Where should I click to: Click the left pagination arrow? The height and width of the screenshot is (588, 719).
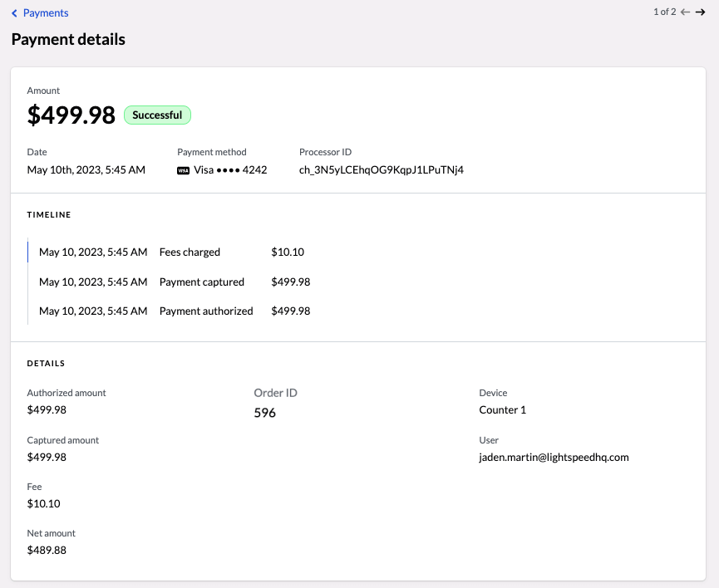[687, 12]
